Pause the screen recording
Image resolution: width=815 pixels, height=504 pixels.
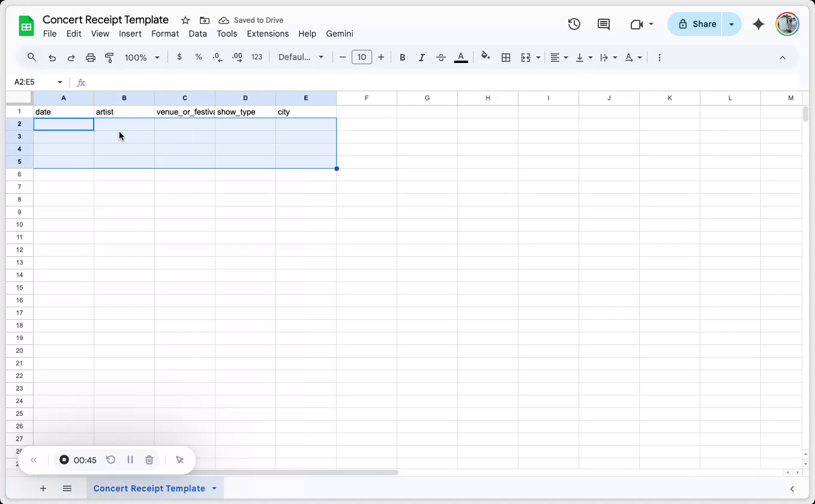pyautogui.click(x=130, y=460)
